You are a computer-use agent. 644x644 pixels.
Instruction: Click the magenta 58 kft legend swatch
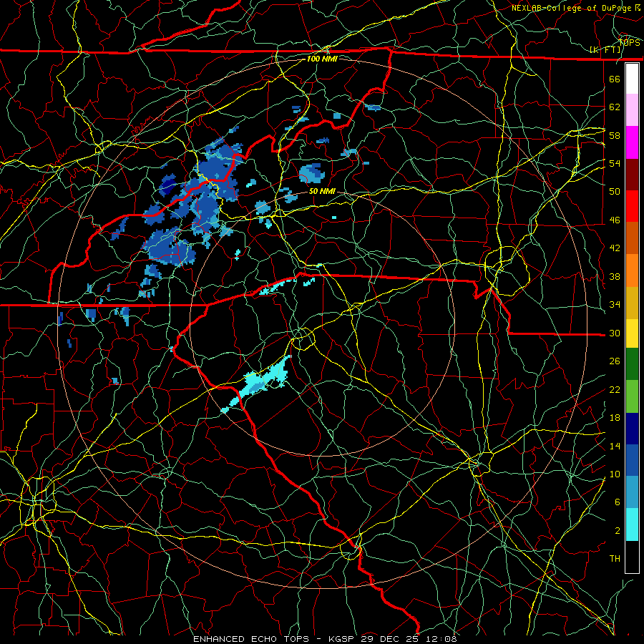click(632, 142)
